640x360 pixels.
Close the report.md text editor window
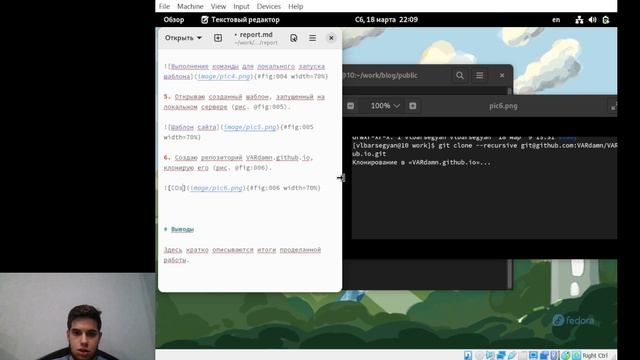[331, 38]
